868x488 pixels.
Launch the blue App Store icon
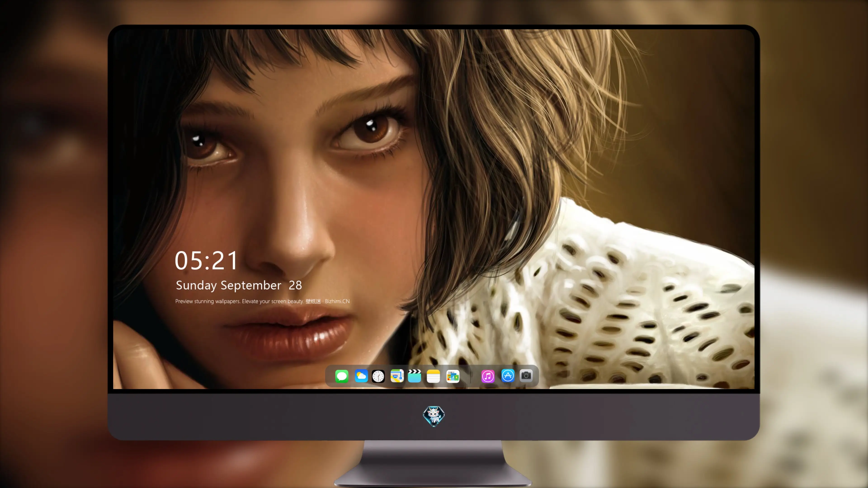coord(507,375)
